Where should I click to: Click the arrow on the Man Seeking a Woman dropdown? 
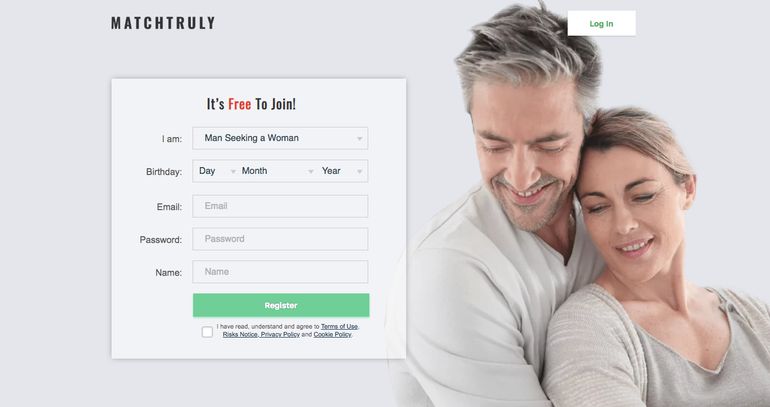click(x=359, y=139)
